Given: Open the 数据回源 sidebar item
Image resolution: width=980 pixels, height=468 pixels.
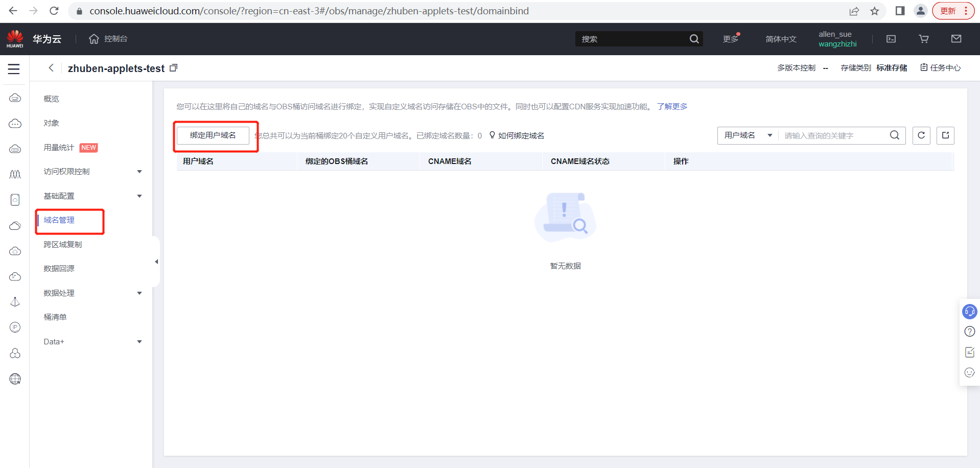Looking at the screenshot, I should (x=59, y=269).
